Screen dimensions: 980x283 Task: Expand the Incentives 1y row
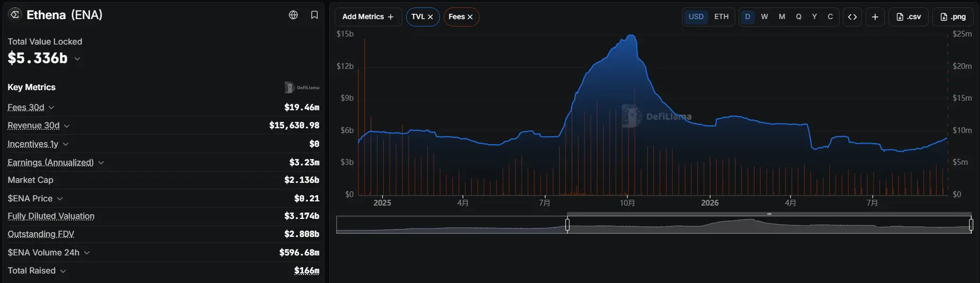pos(66,144)
